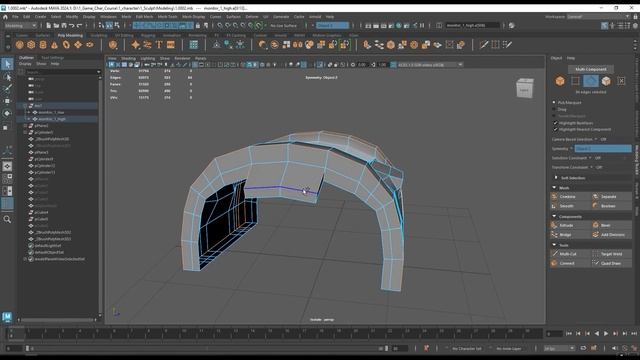Click the playback range slider bar
This screenshot has height=360, width=640.
point(206,348)
